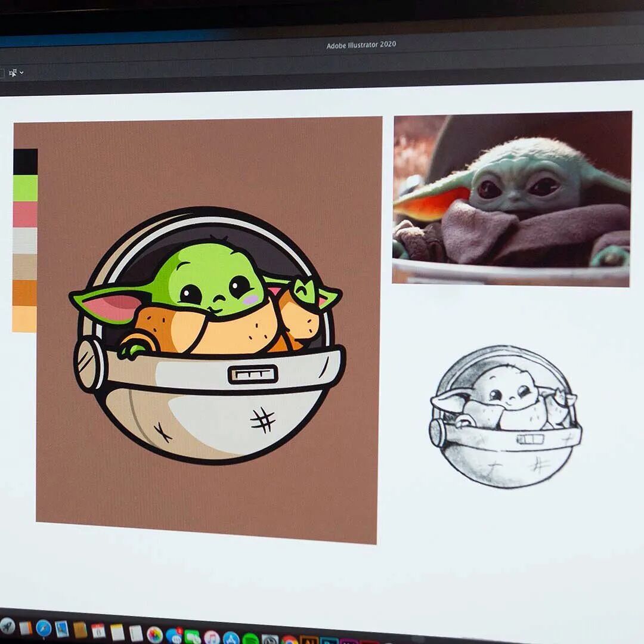Open blue Messages icon with red badge
Image resolution: width=644 pixels, height=644 pixels.
(174, 636)
